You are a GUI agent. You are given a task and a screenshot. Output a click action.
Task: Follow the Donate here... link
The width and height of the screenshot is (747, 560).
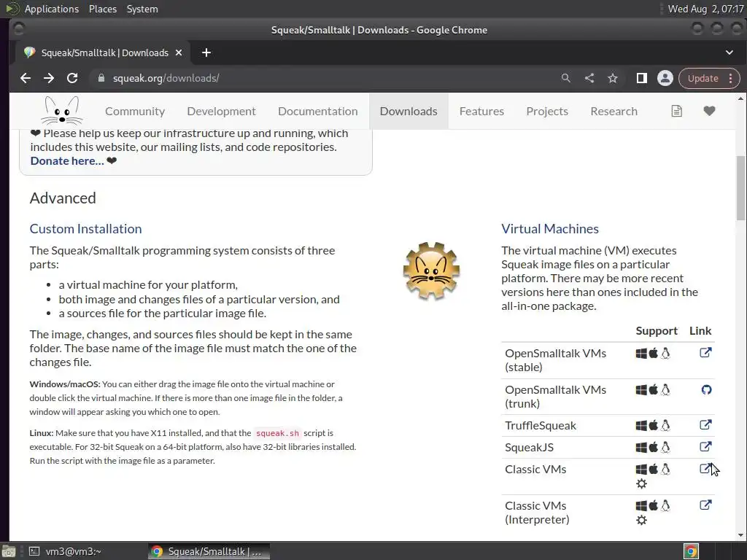point(67,161)
